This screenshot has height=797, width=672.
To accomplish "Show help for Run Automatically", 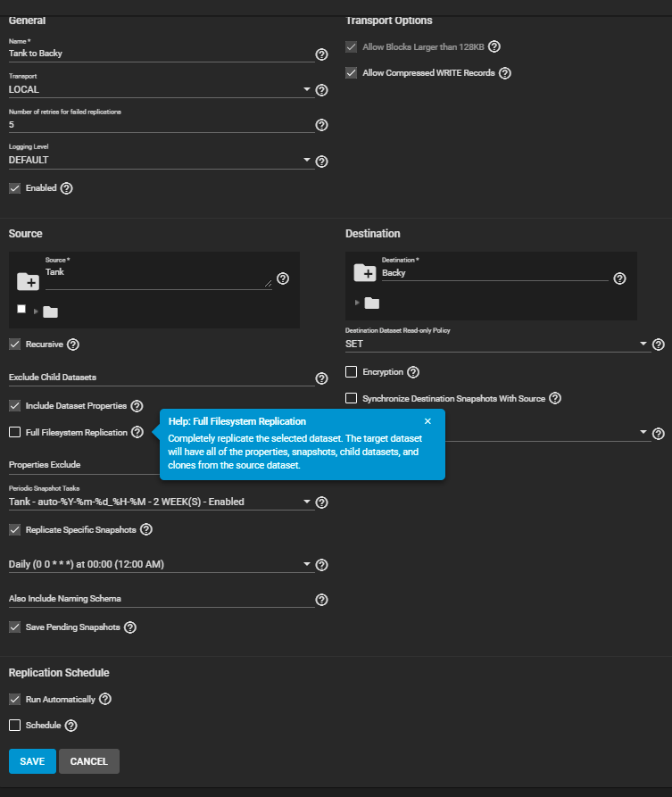I will 105,699.
